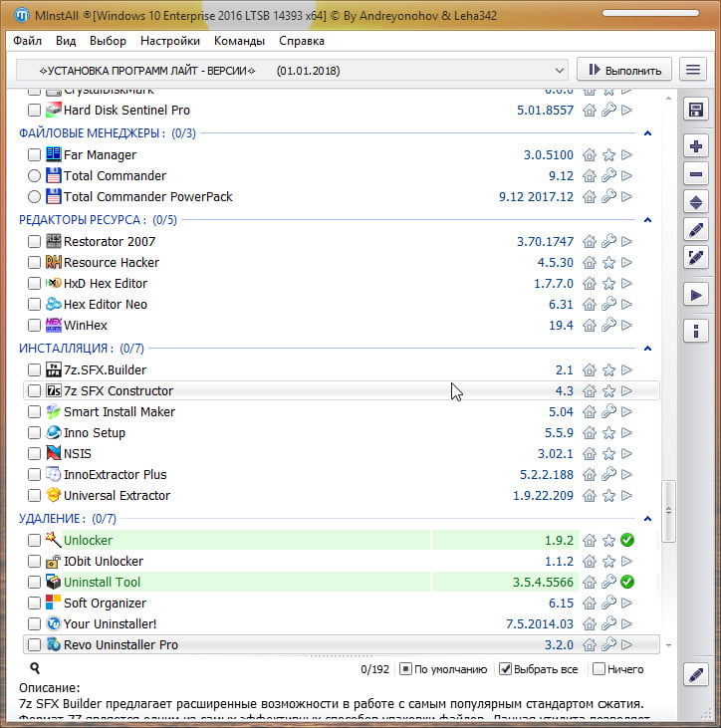The image size is (721, 728).
Task: Click the save (floppy disk) sidebar icon
Action: pyautogui.click(x=696, y=110)
